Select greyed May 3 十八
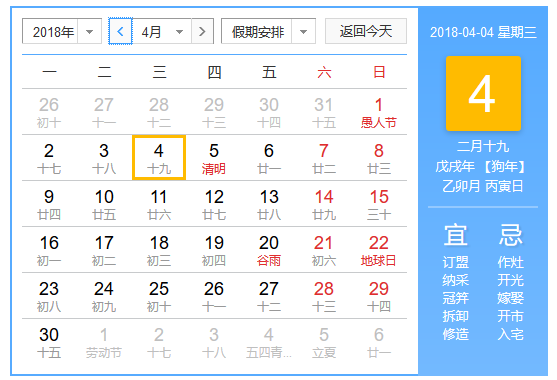Viewport: 557px width, 380px height. [x=214, y=342]
